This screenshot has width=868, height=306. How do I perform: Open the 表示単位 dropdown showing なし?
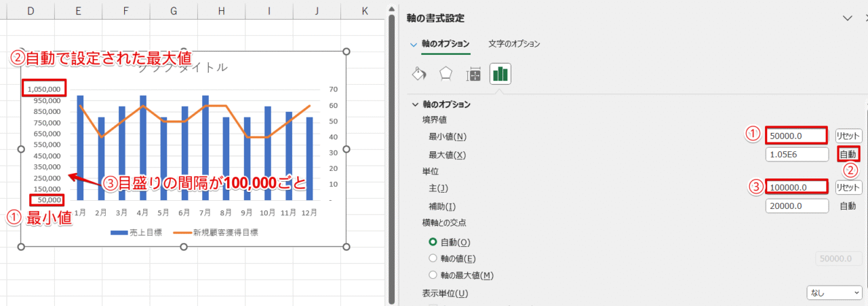coord(833,293)
